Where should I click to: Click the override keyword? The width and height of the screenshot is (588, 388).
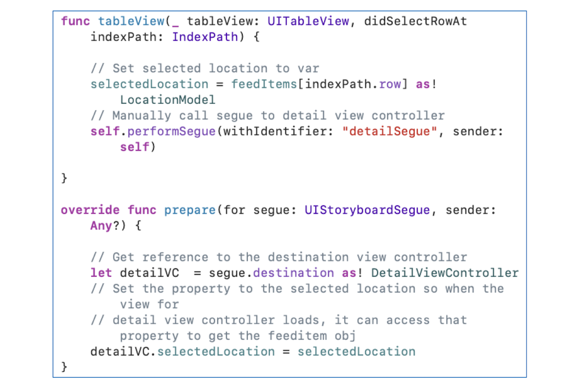(x=90, y=210)
